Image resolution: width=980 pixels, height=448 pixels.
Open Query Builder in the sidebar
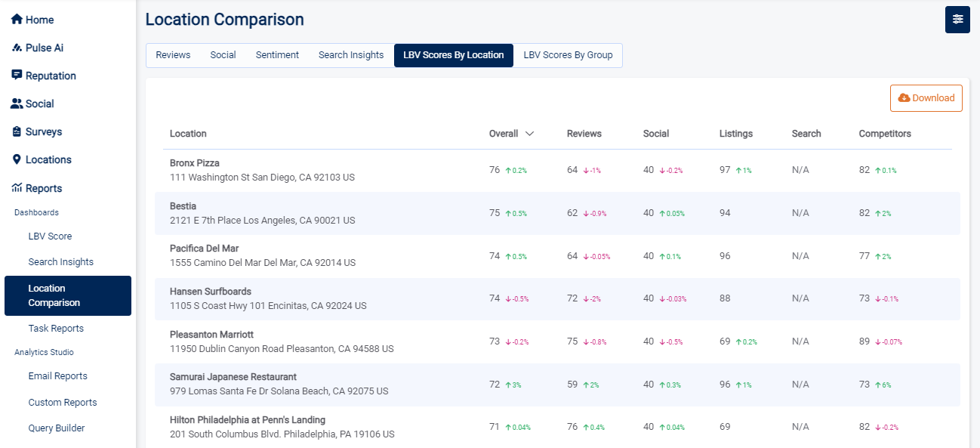click(57, 428)
